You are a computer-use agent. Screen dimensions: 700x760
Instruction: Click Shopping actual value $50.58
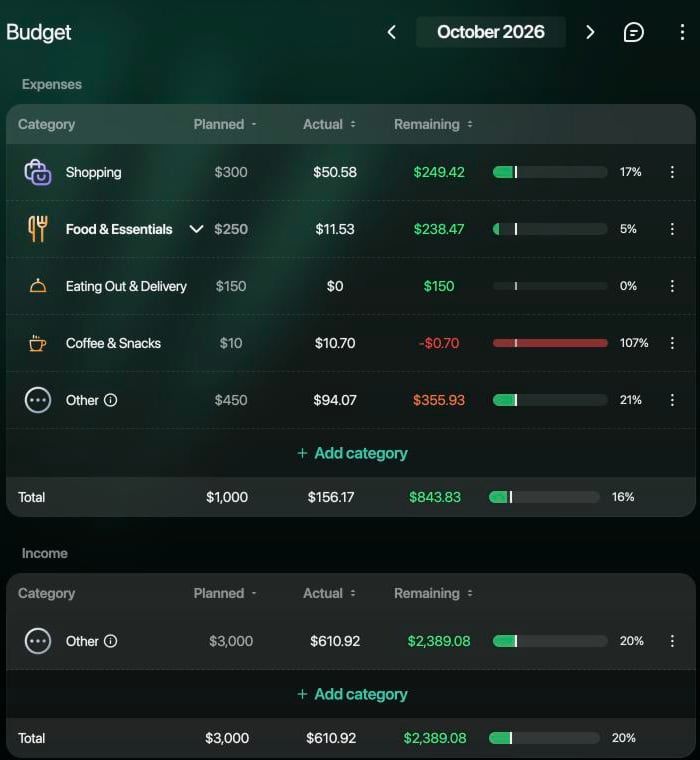[x=335, y=172]
